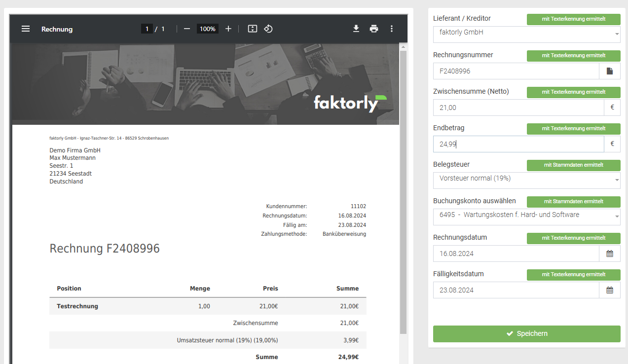Click the Zwischensumme 'mit Texterkennung ermittelt' badge
Viewport: 628px width, 364px height.
pyautogui.click(x=574, y=92)
